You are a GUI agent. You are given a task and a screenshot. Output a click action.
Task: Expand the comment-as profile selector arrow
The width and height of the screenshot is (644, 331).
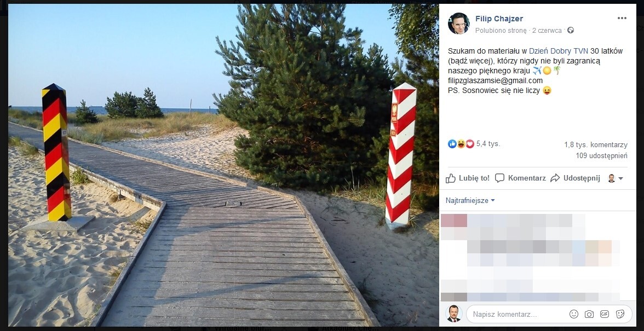click(620, 178)
